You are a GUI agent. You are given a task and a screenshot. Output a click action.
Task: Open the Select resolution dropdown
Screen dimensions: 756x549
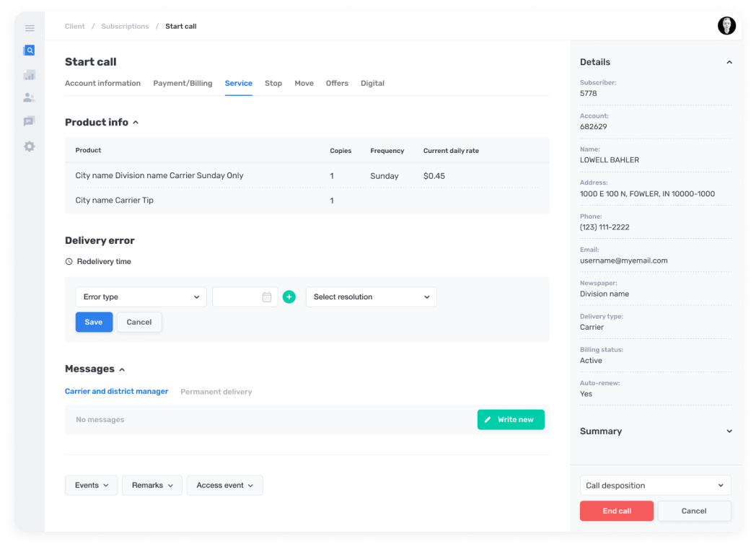[x=371, y=297]
